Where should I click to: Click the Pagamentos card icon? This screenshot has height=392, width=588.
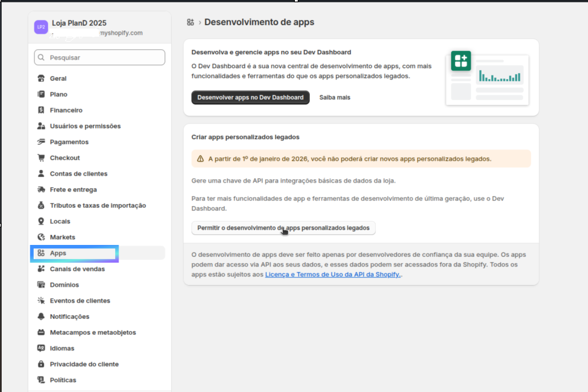[x=41, y=142]
